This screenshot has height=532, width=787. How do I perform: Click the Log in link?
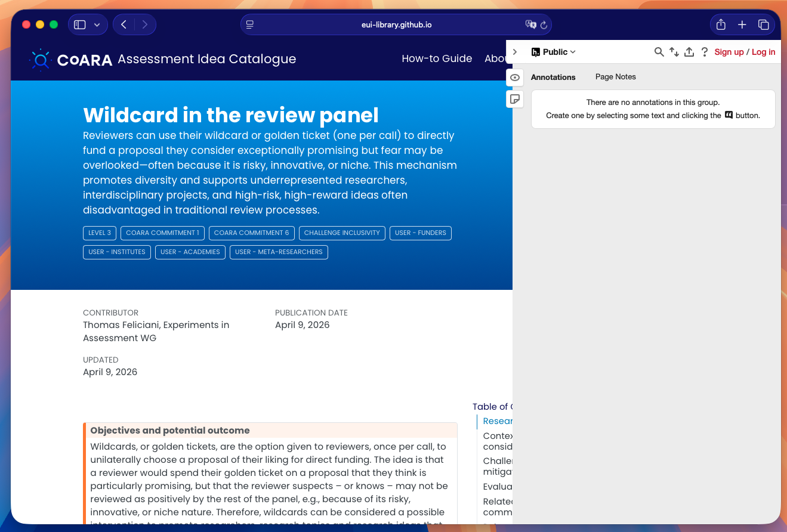coord(763,52)
